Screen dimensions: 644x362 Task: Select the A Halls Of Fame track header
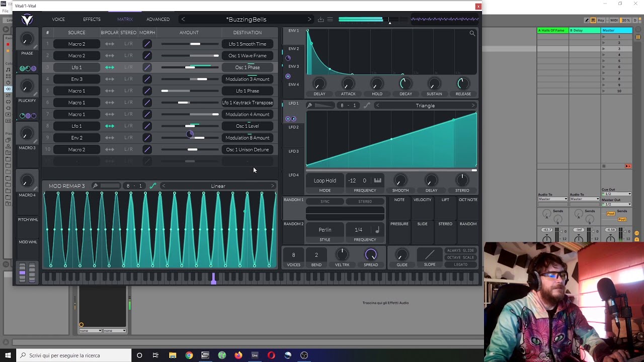pyautogui.click(x=552, y=31)
